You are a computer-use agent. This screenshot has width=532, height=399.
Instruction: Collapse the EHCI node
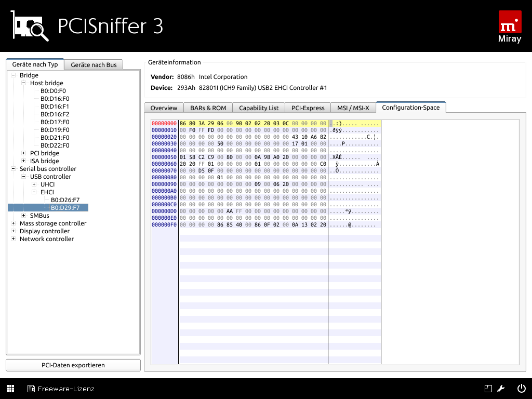click(34, 192)
